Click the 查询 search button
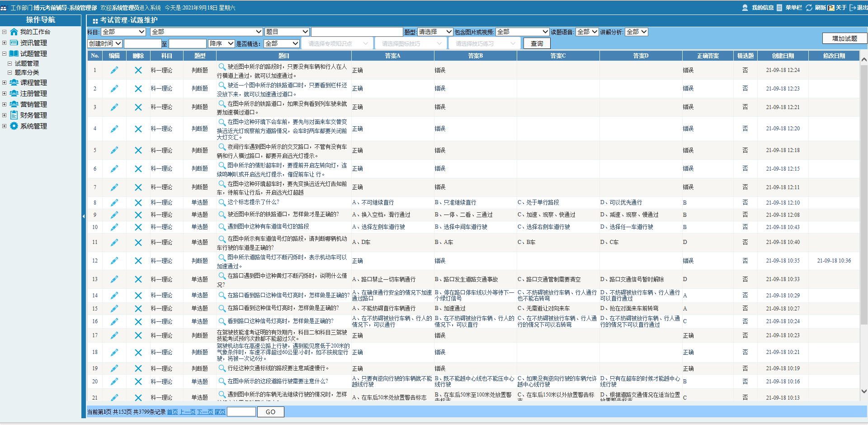868x425 pixels. (537, 43)
